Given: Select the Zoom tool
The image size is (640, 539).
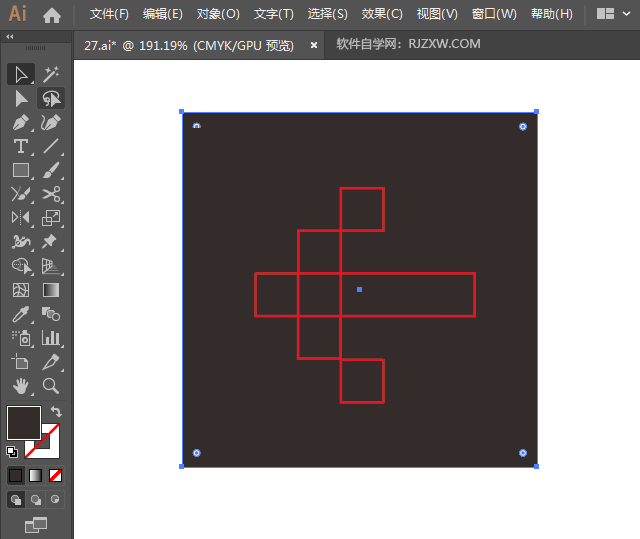Looking at the screenshot, I should [51, 386].
